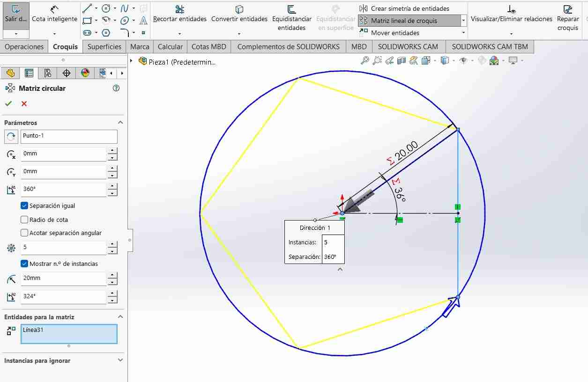Enable Acotar separación angular checkbox
The height and width of the screenshot is (382, 588).
pos(24,233)
